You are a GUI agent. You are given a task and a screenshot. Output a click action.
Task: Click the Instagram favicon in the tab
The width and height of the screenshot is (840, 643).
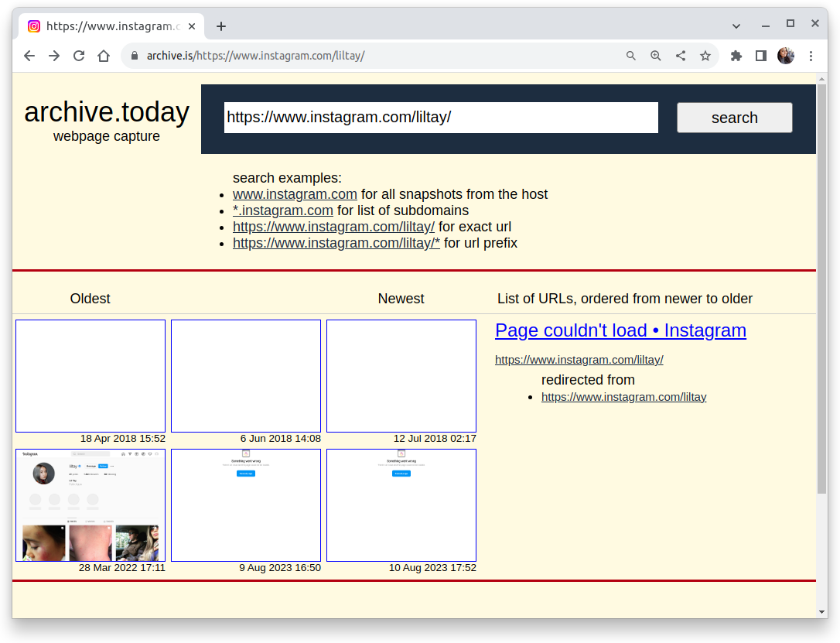coord(34,26)
